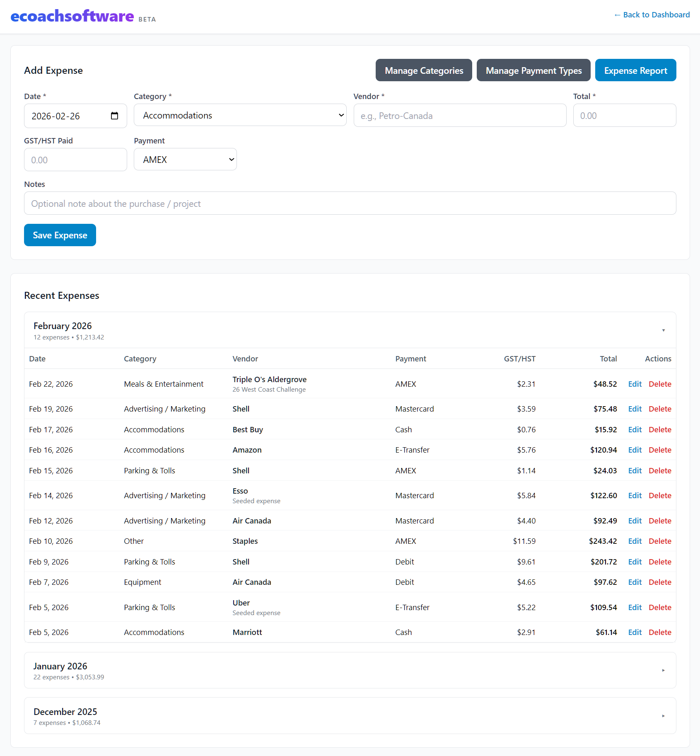Delete the Best Buy expense
700x756 pixels.
pyautogui.click(x=659, y=430)
